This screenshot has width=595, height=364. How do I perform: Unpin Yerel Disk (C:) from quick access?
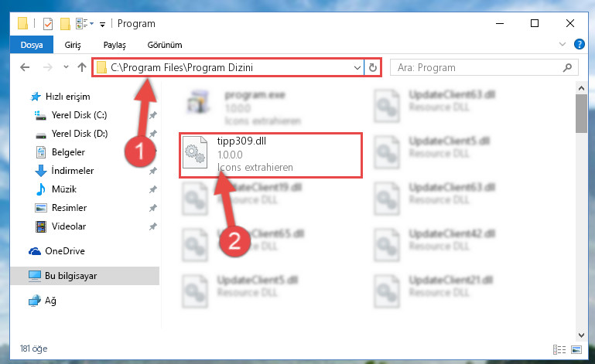(x=153, y=115)
